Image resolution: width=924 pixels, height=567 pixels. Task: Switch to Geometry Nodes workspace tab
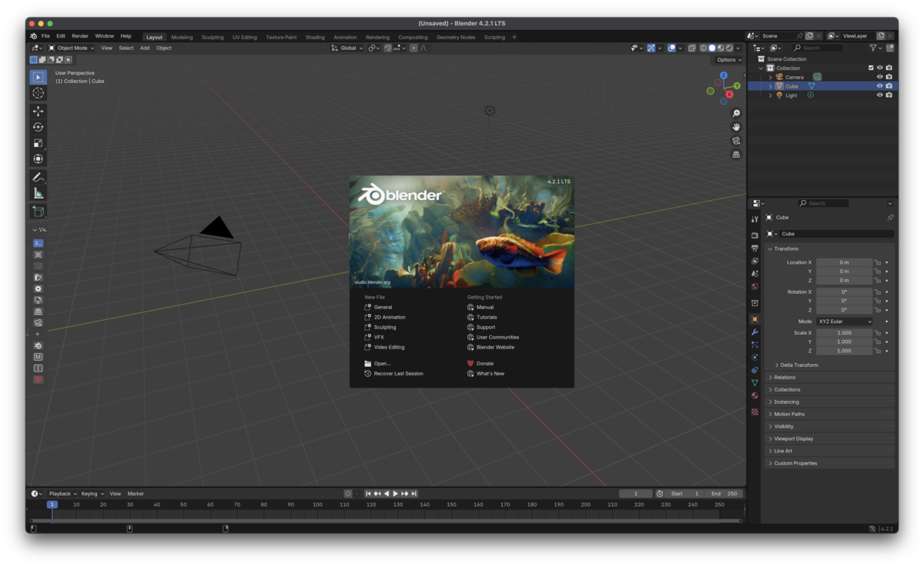(x=456, y=37)
